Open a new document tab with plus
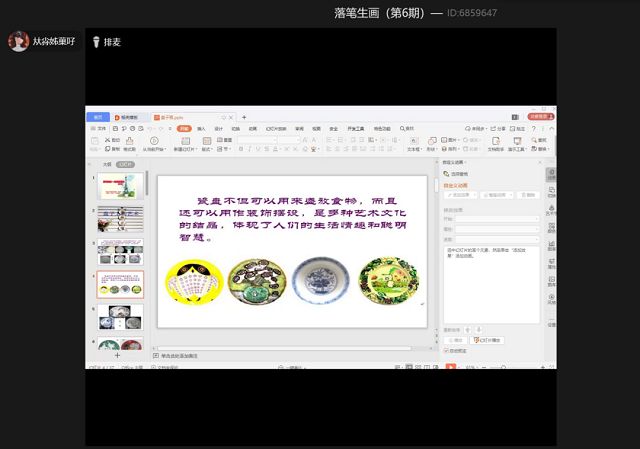Viewport: 640px width, 449px height. [x=243, y=117]
